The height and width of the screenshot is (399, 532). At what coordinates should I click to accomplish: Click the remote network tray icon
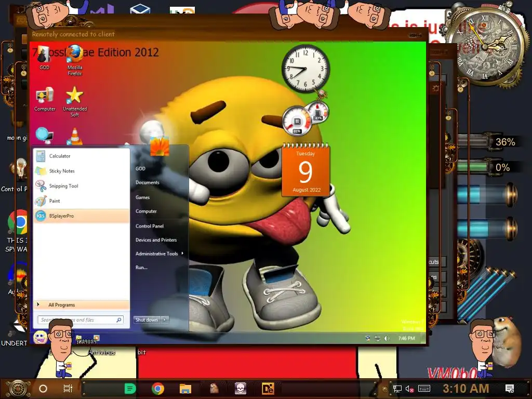coord(377,338)
